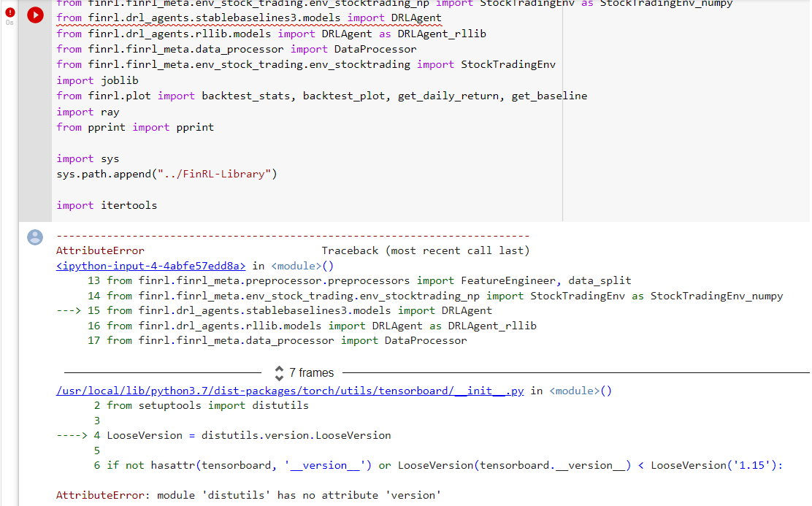812x506 pixels.
Task: Click the execution time label showing 0s
Action: (x=9, y=21)
